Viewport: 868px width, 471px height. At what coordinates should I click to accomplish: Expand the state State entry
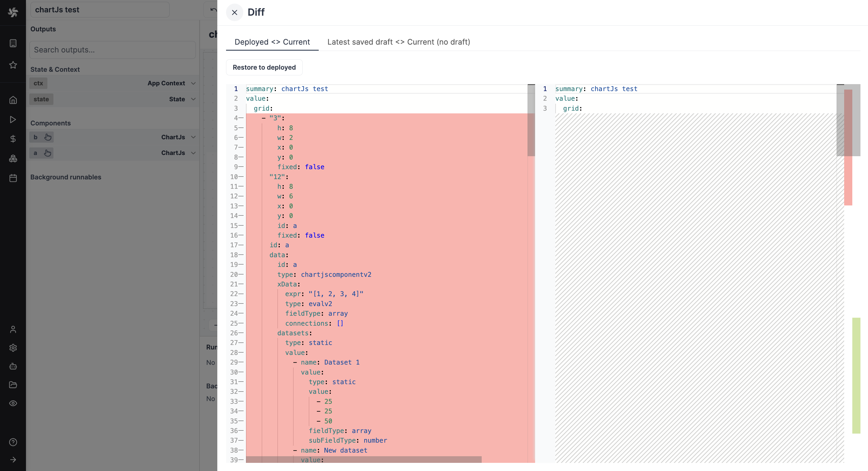pos(193,99)
